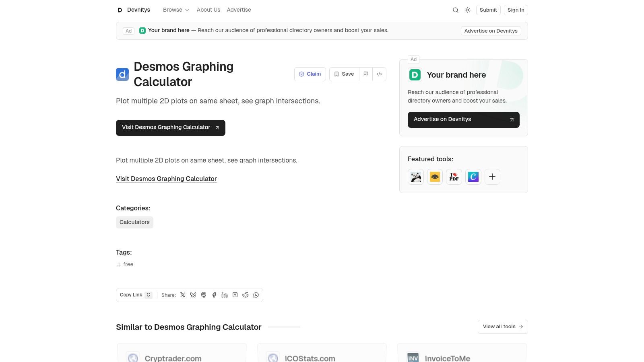Click Advertise on Devnitys in top banner
Image resolution: width=644 pixels, height=362 pixels.
pos(491,31)
